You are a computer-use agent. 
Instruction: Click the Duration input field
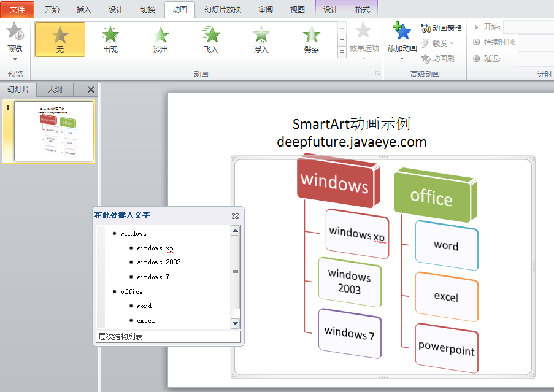[536, 42]
